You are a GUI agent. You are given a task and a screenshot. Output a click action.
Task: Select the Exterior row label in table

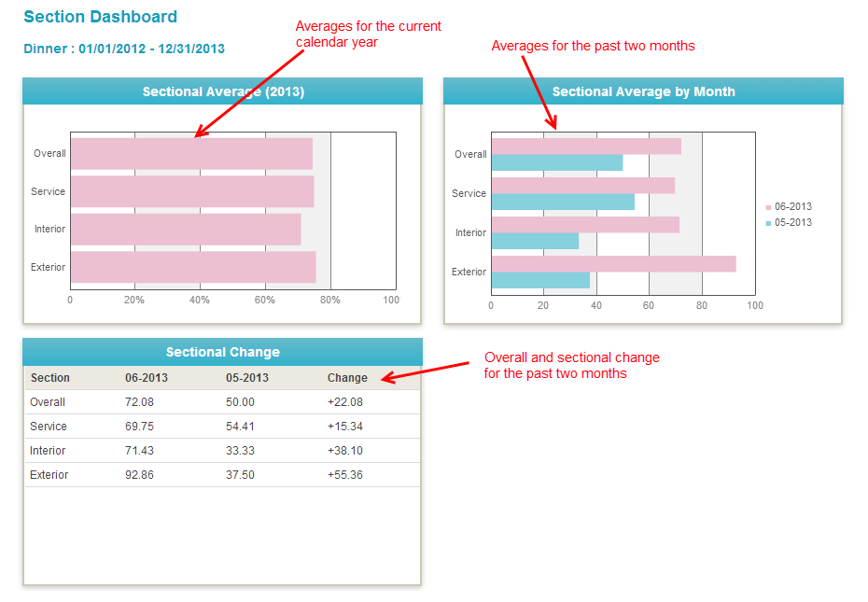tap(49, 475)
